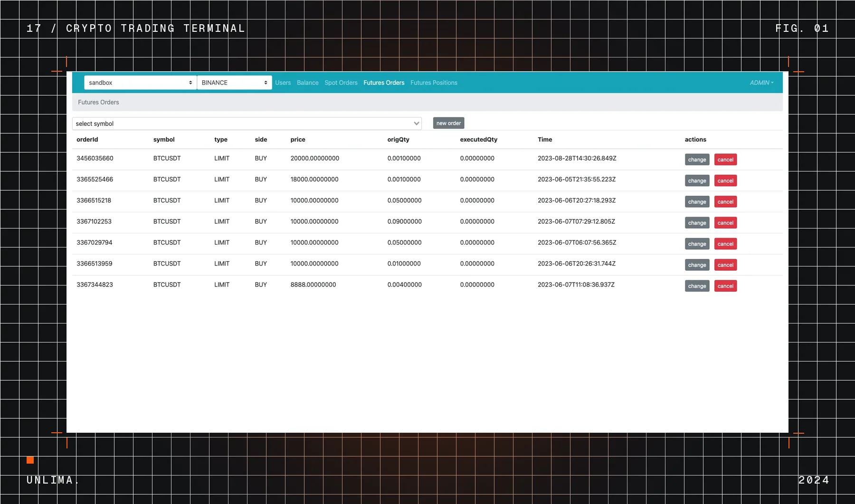The image size is (855, 504).
Task: Cancel order 3365525466
Action: pos(725,181)
